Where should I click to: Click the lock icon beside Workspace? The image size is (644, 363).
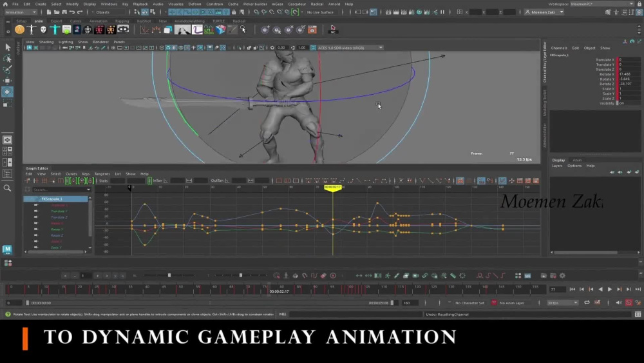pyautogui.click(x=639, y=4)
